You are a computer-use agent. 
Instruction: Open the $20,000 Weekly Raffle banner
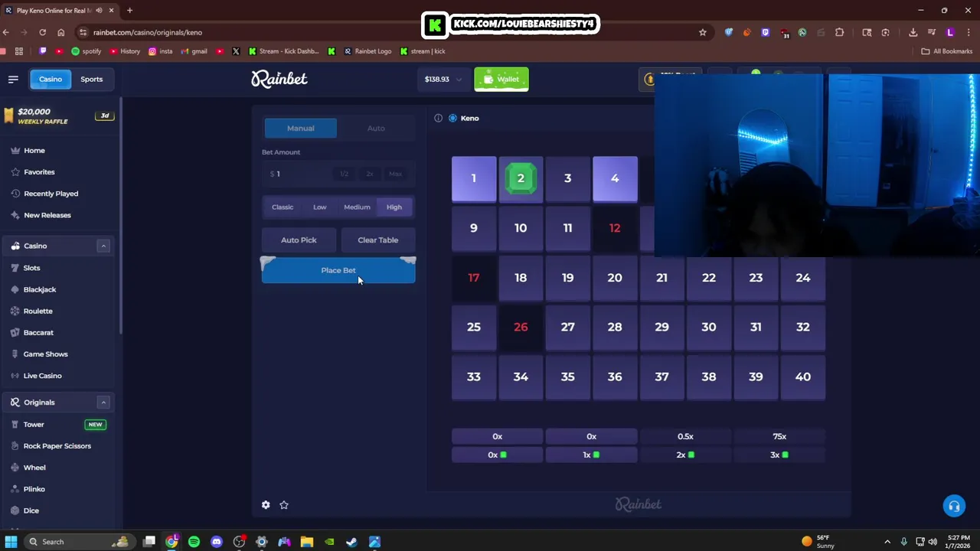click(x=58, y=116)
